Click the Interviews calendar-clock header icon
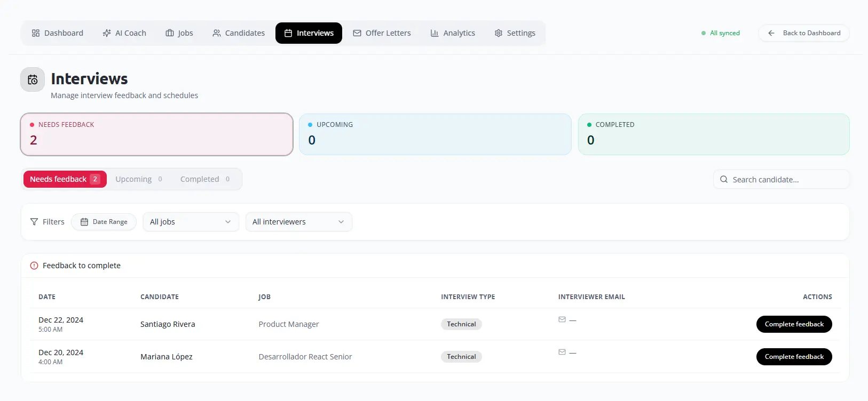Image resolution: width=868 pixels, height=401 pixels. pyautogui.click(x=33, y=79)
